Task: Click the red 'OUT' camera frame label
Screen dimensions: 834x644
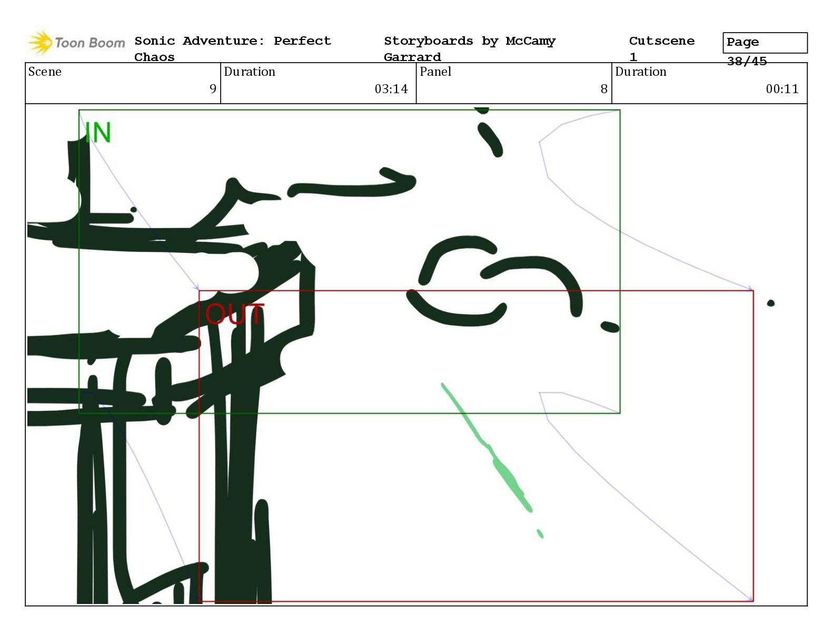Action: 234,314
